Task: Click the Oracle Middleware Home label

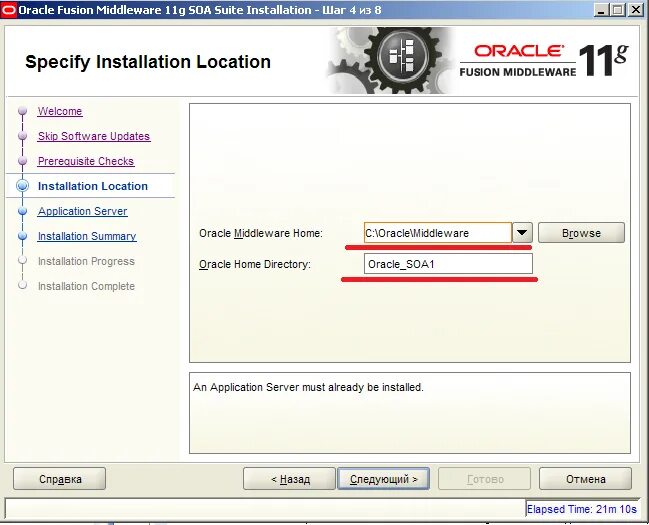Action: tap(261, 233)
